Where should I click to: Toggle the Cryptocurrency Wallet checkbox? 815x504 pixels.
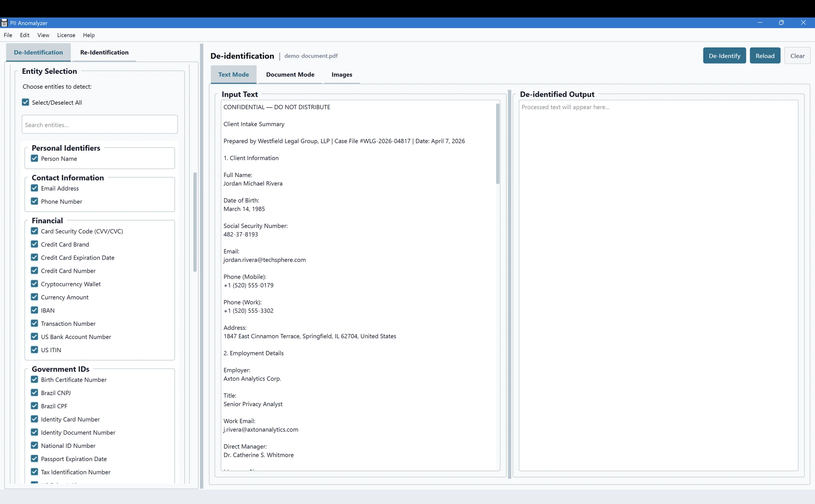[34, 284]
